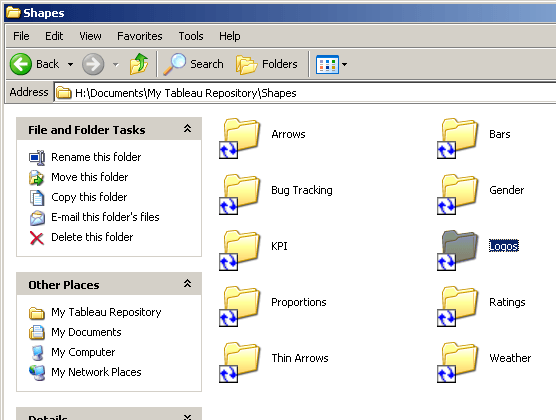The image size is (556, 420).
Task: Select the Arrows folder icon
Action: [239, 138]
